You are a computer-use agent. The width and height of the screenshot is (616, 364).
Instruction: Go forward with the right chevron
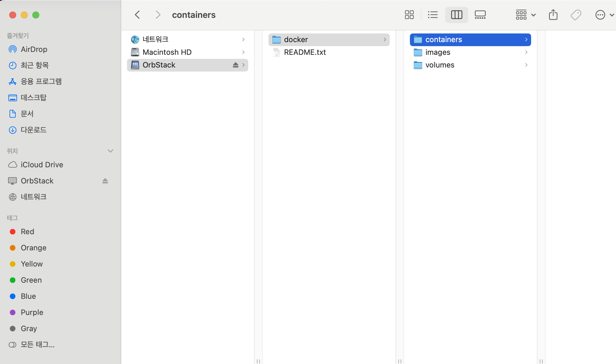click(158, 15)
